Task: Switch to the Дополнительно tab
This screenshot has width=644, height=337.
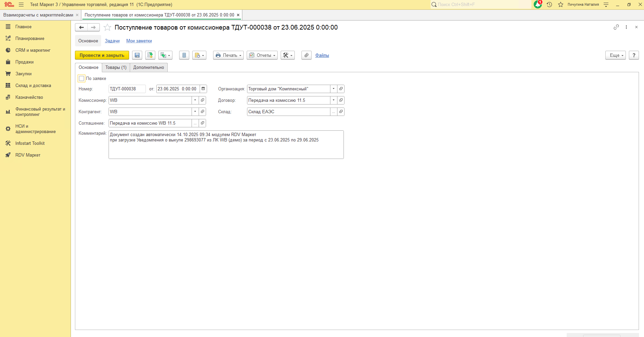Action: tap(149, 68)
